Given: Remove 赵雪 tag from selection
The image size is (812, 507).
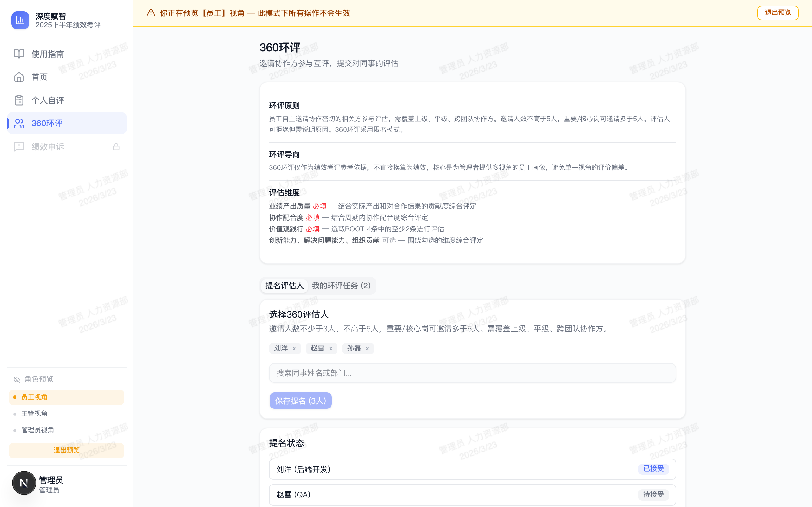Looking at the screenshot, I should 331,348.
